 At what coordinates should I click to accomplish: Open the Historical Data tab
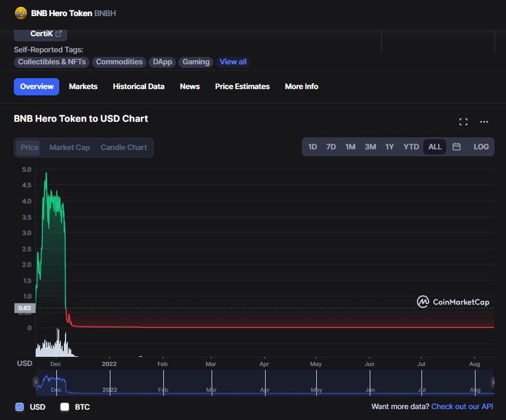[x=139, y=87]
